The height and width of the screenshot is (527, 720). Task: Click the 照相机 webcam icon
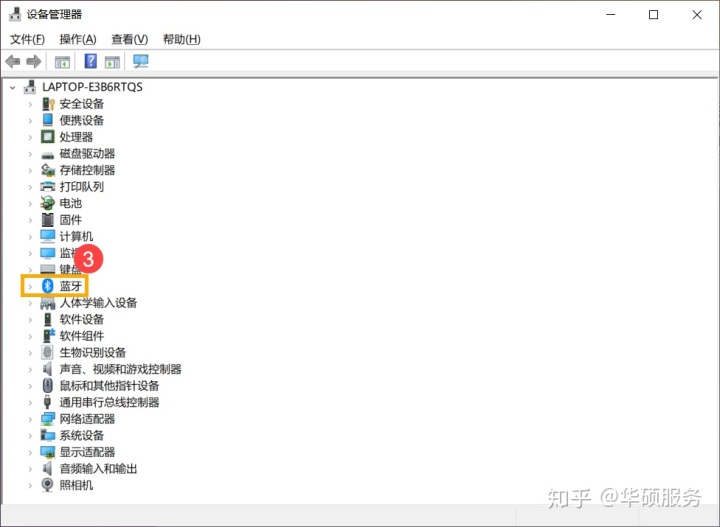point(48,485)
